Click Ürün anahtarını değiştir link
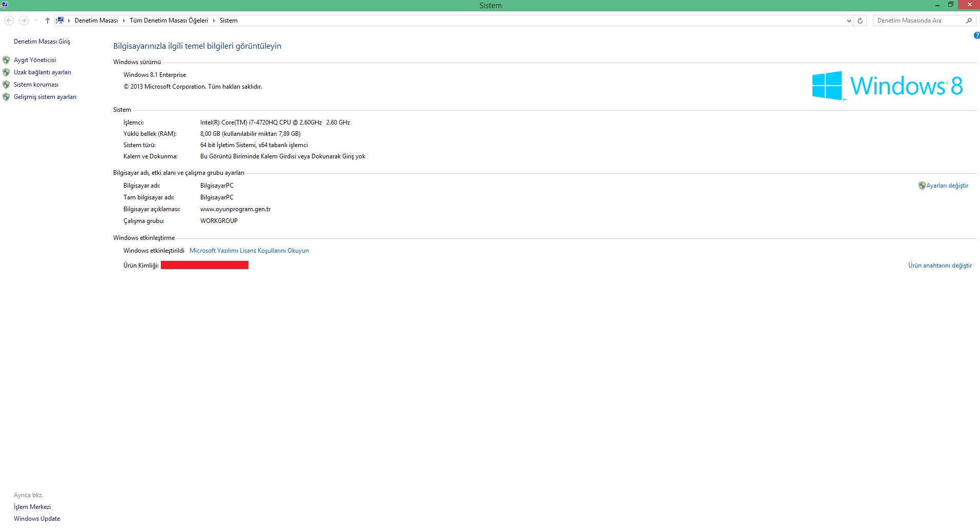Viewport: 980px width, 531px height. [940, 265]
